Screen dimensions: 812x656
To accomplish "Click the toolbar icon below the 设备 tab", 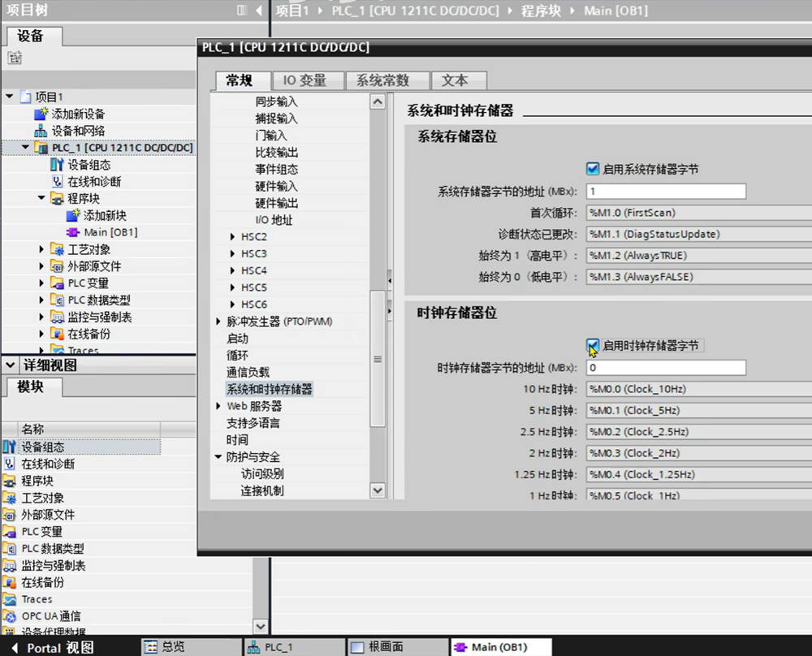I will click(14, 58).
